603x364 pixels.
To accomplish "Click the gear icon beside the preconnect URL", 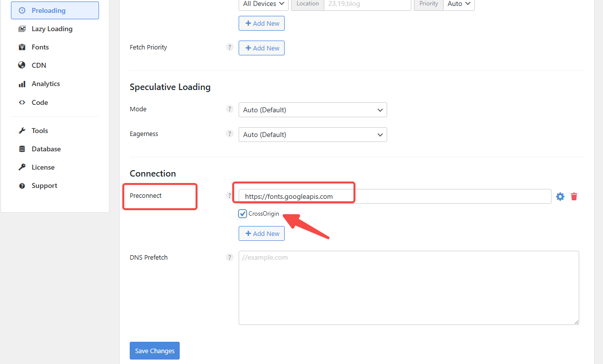I will [x=560, y=196].
